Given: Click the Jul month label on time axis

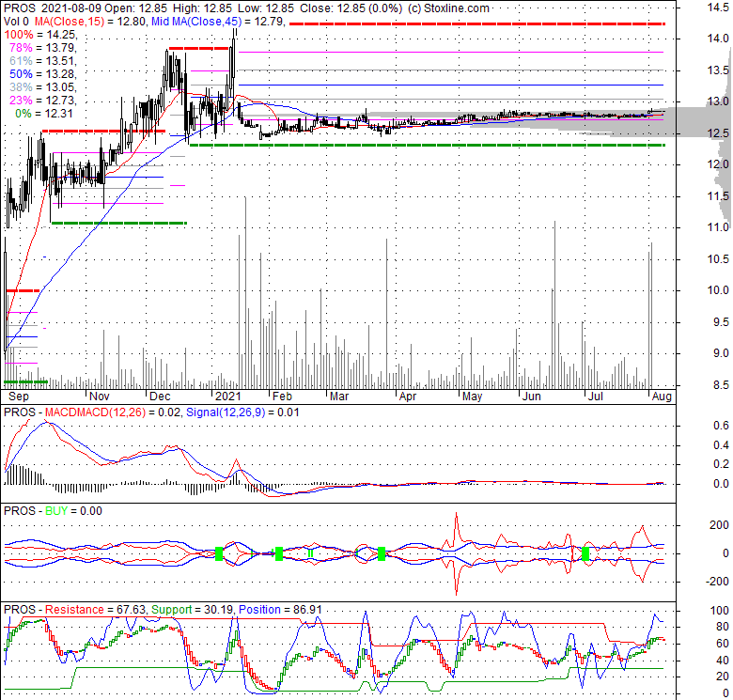Looking at the screenshot, I should (x=595, y=397).
